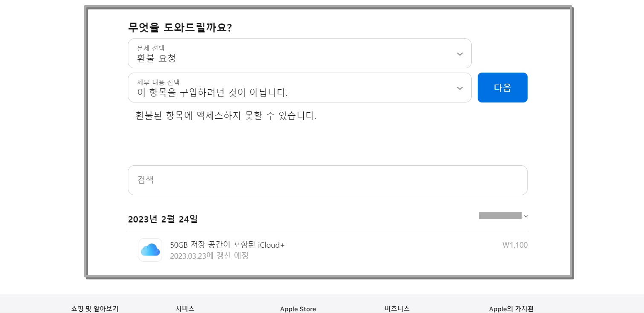Open the 문제 선택 problem-type dropdown

point(299,54)
